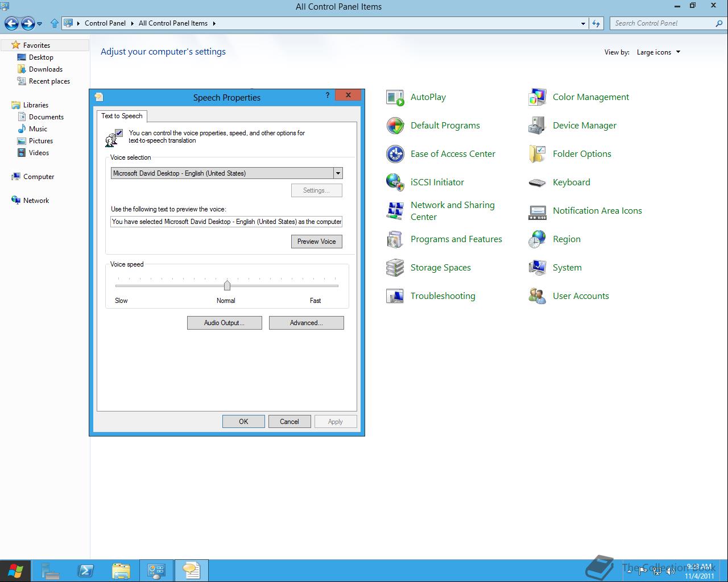728x582 pixels.
Task: Open the AutoPlay icon
Action: pyautogui.click(x=395, y=97)
